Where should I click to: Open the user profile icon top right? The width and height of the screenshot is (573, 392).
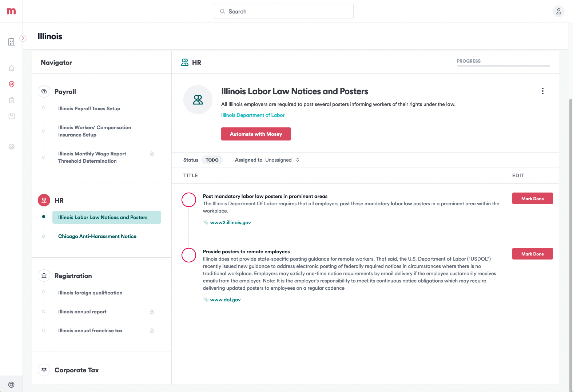tap(558, 11)
